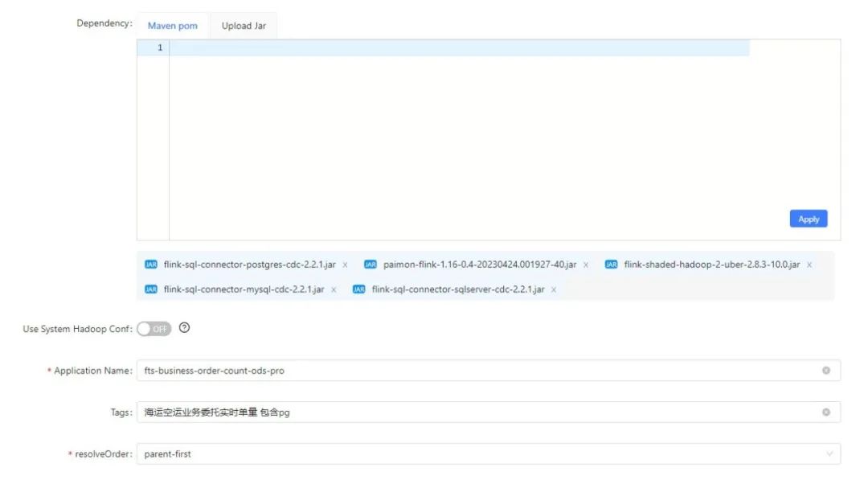The height and width of the screenshot is (480, 868).
Task: Switch to the Maven pom tab
Action: pyautogui.click(x=173, y=26)
